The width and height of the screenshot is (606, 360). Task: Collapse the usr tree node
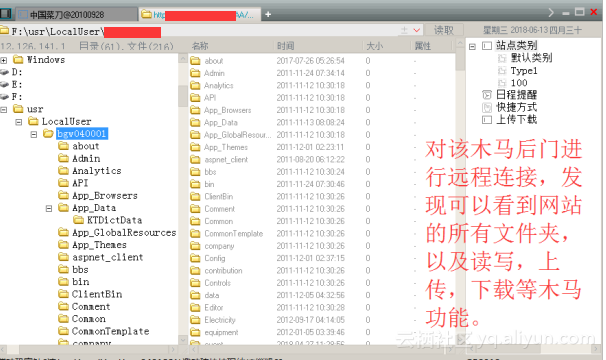3,110
